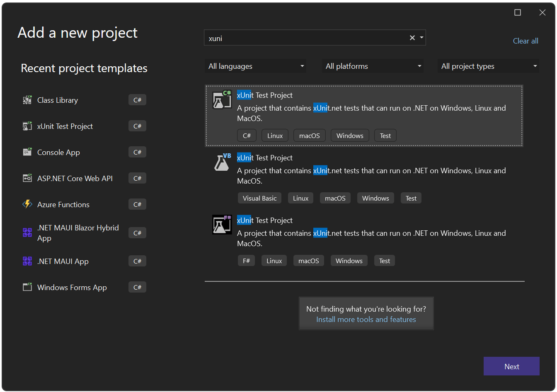
Task: Click the Console App template icon
Action: point(27,152)
